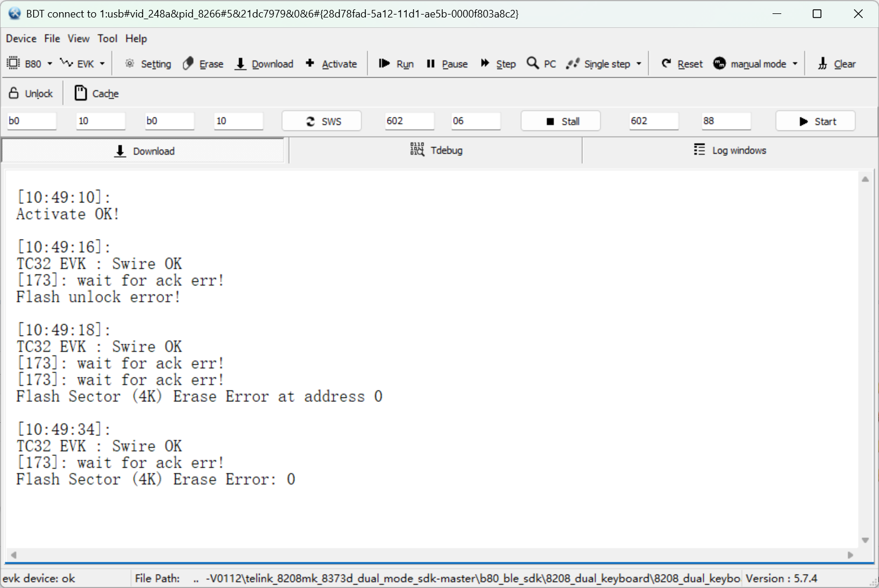Switch to the Tdebug tab
The width and height of the screenshot is (879, 588).
click(436, 150)
